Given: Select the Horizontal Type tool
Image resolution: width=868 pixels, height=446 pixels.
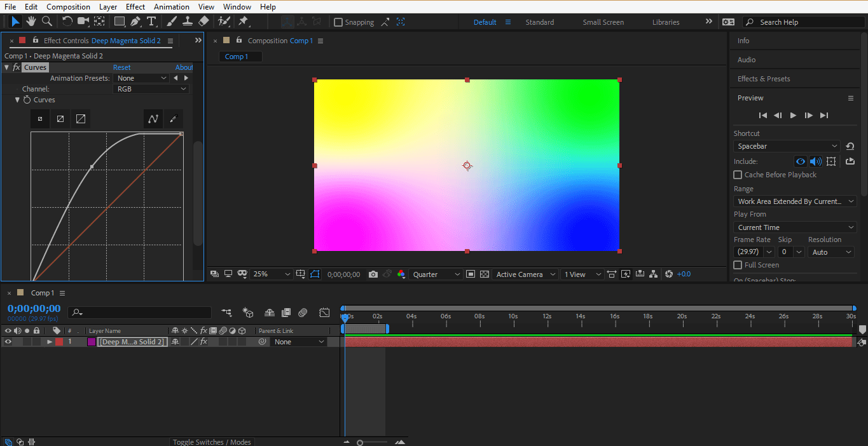Looking at the screenshot, I should click(151, 22).
